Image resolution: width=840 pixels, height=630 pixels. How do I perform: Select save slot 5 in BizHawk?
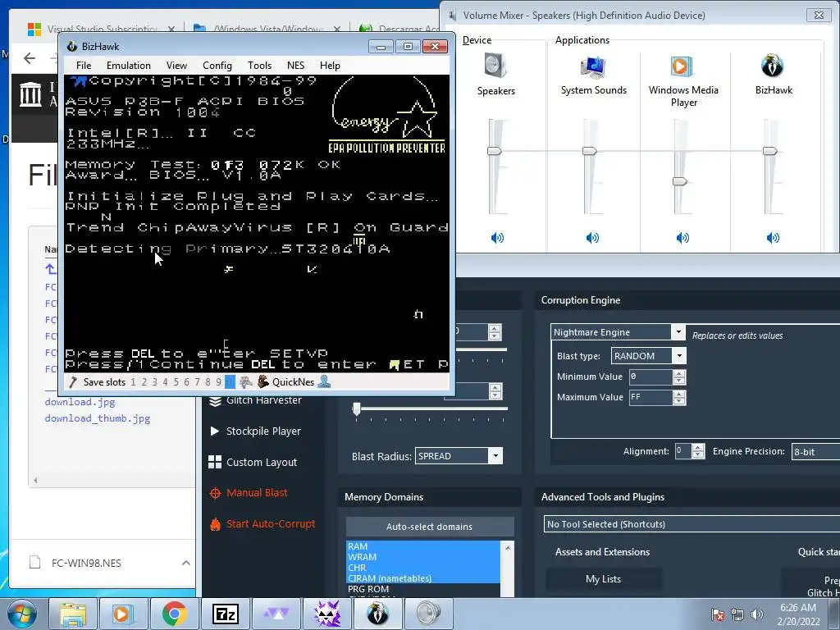coord(176,382)
